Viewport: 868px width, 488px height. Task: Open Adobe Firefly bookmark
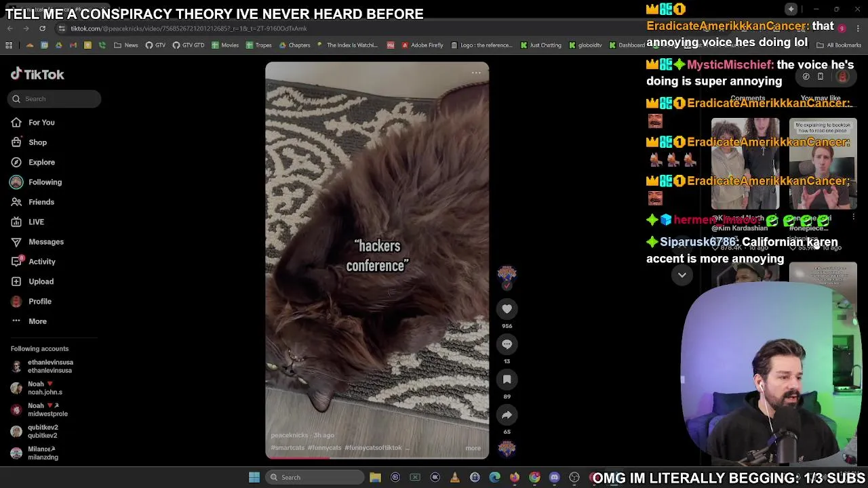pyautogui.click(x=422, y=45)
